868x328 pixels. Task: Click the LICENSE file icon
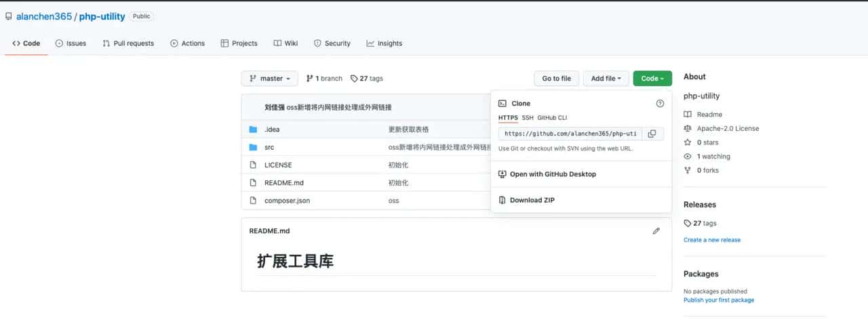point(253,165)
